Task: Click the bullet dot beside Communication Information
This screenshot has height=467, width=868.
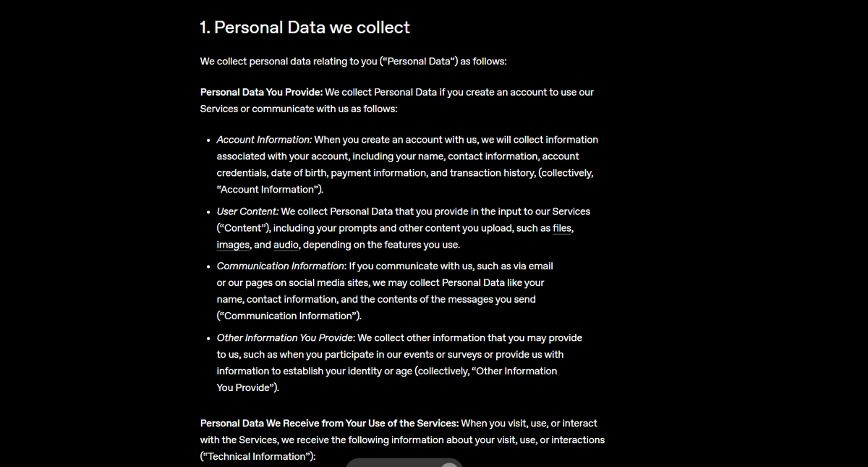Action: [208, 266]
